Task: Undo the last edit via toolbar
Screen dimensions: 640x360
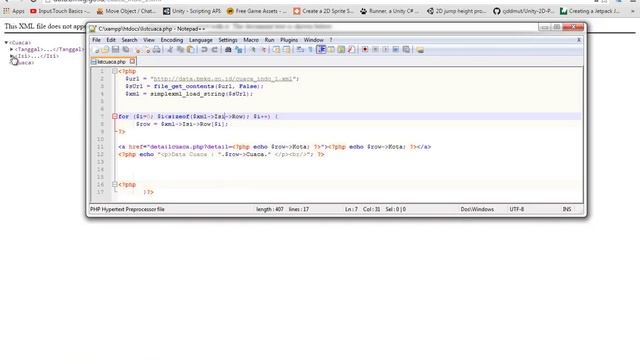Action: pos(204,50)
